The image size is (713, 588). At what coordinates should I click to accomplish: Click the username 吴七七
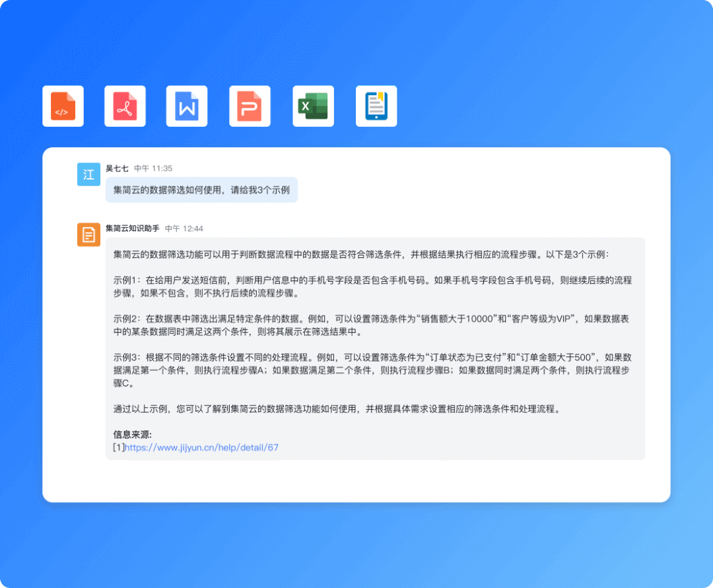pyautogui.click(x=118, y=168)
